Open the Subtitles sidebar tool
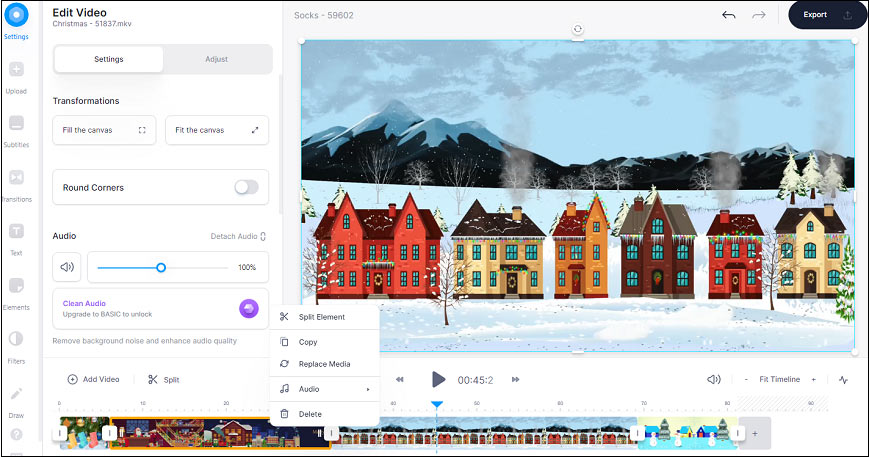 (16, 129)
